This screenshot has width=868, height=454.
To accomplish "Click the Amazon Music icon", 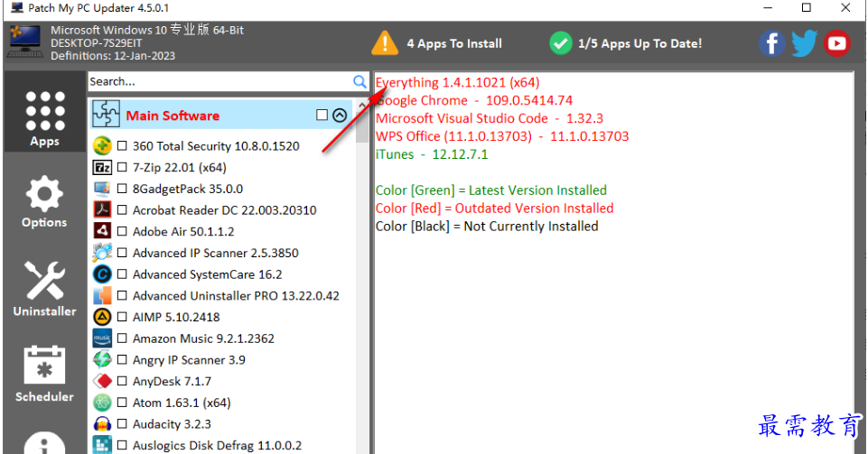I will (x=102, y=338).
